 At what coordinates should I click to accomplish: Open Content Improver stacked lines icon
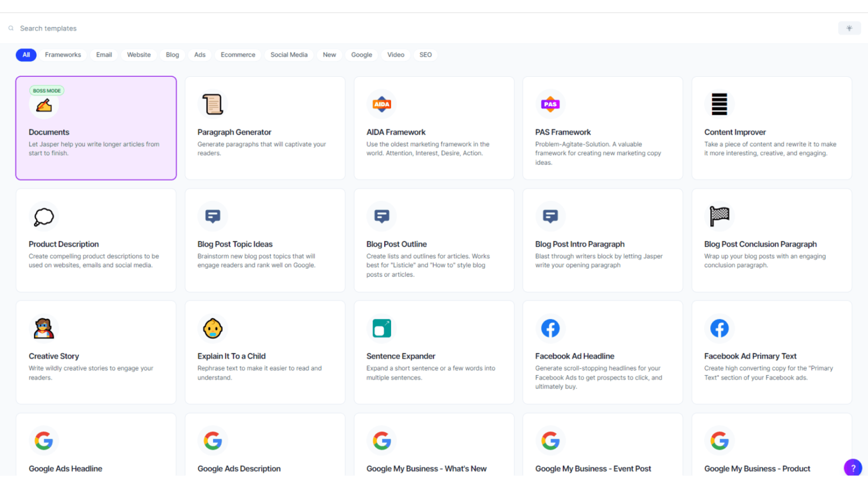pos(719,104)
